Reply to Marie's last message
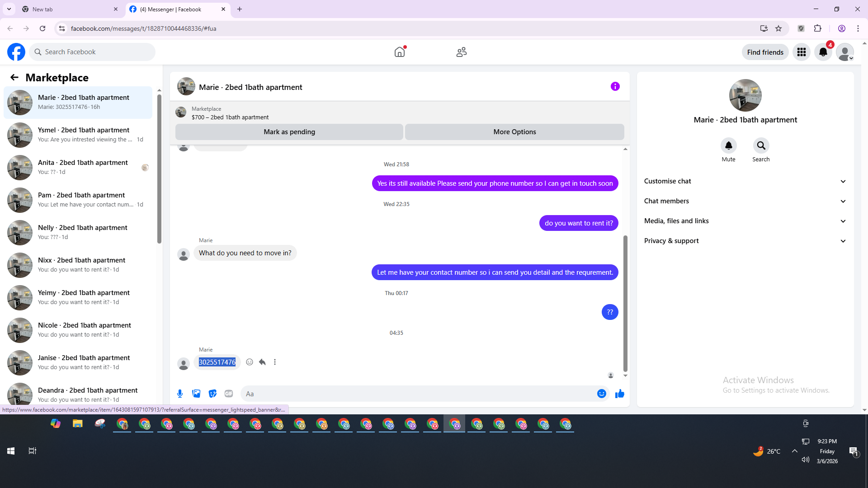Screen dimensions: 868x488 [x=262, y=362]
